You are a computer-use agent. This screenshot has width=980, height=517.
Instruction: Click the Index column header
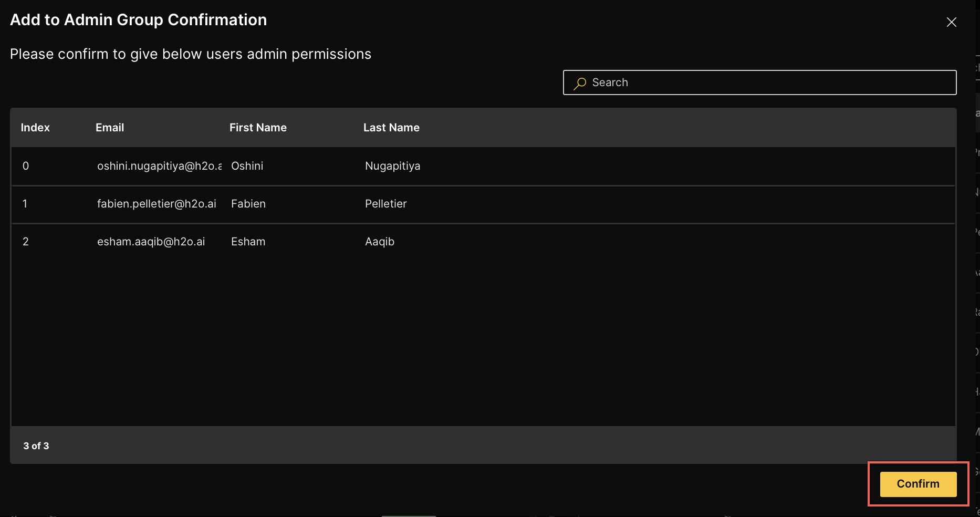[x=35, y=127]
